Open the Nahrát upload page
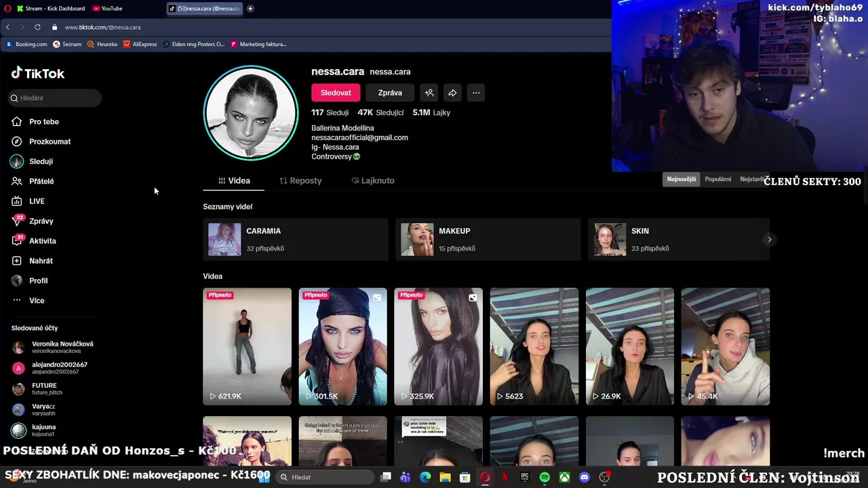This screenshot has height=488, width=868. (x=32, y=261)
